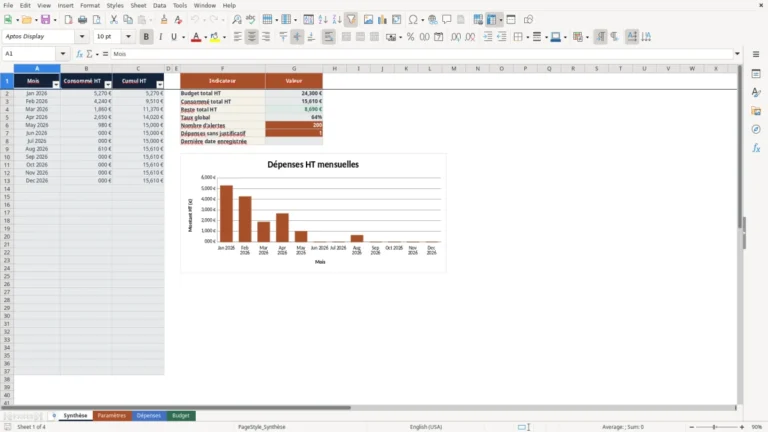Open Function Wizard beside the formula bar
The image size is (768, 432).
79,54
